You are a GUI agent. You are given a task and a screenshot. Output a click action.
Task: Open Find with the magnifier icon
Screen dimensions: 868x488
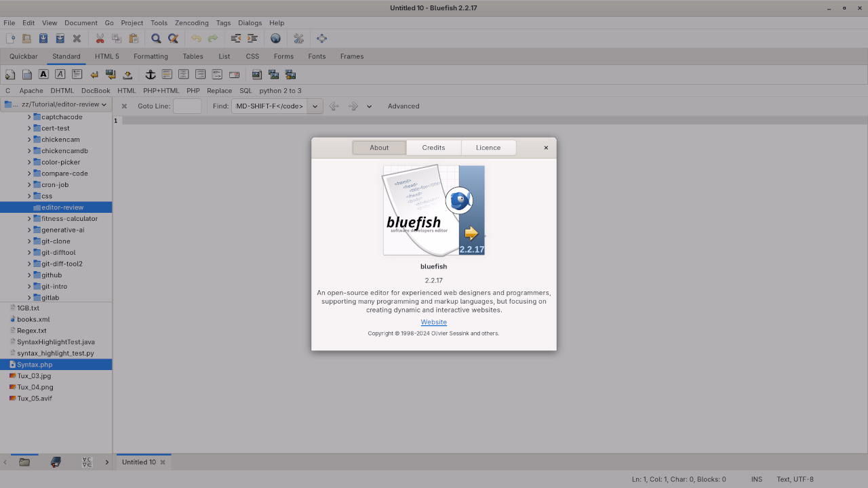coord(156,39)
